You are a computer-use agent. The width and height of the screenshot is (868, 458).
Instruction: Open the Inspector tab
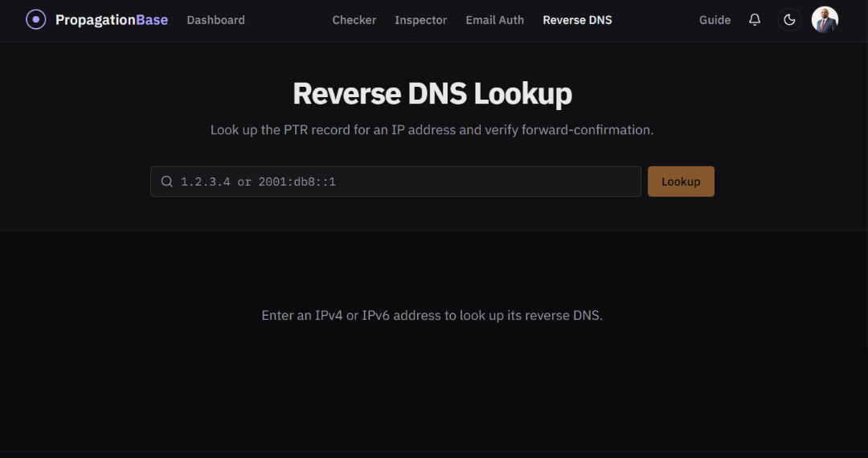point(420,20)
